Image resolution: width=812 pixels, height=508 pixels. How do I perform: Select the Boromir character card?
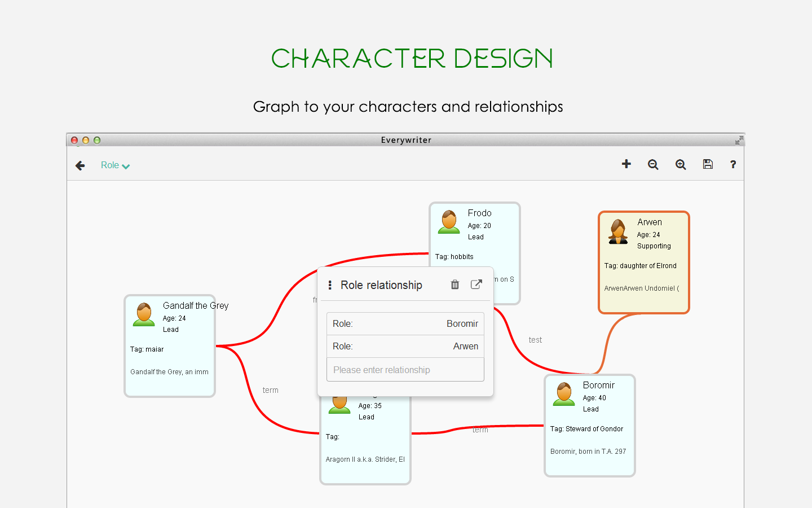coord(590,426)
